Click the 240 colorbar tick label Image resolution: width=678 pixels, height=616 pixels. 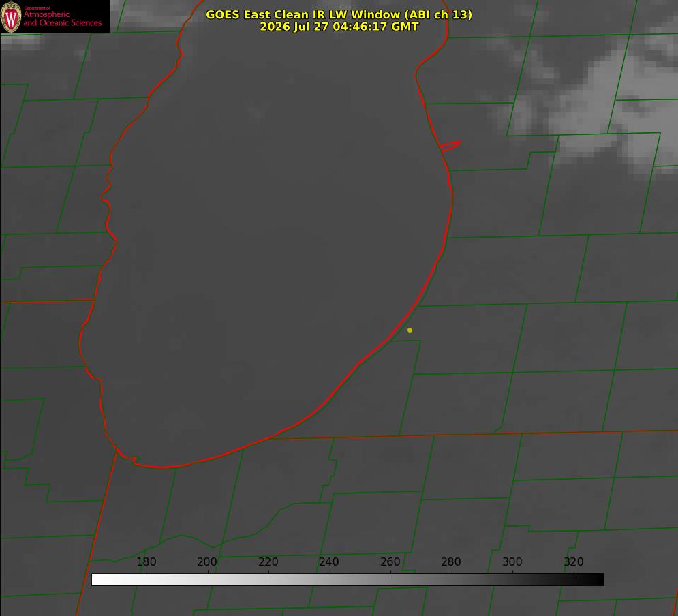tap(329, 561)
